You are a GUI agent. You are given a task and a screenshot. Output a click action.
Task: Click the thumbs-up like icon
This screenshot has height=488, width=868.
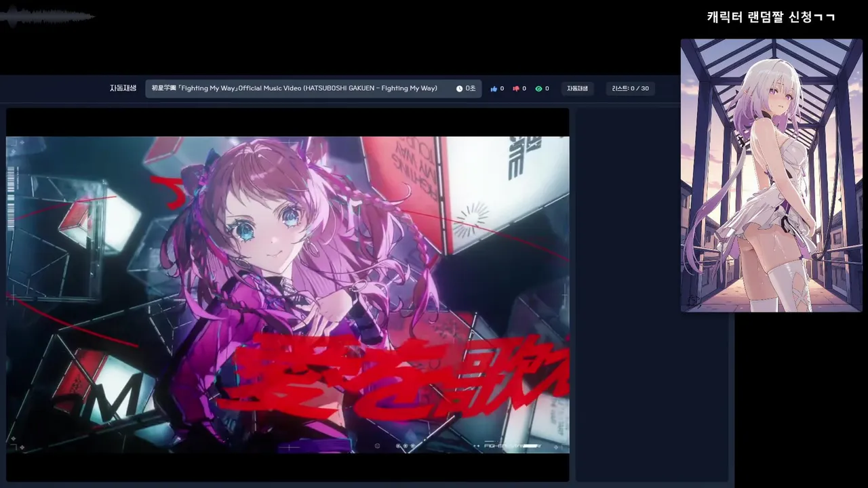pos(494,89)
